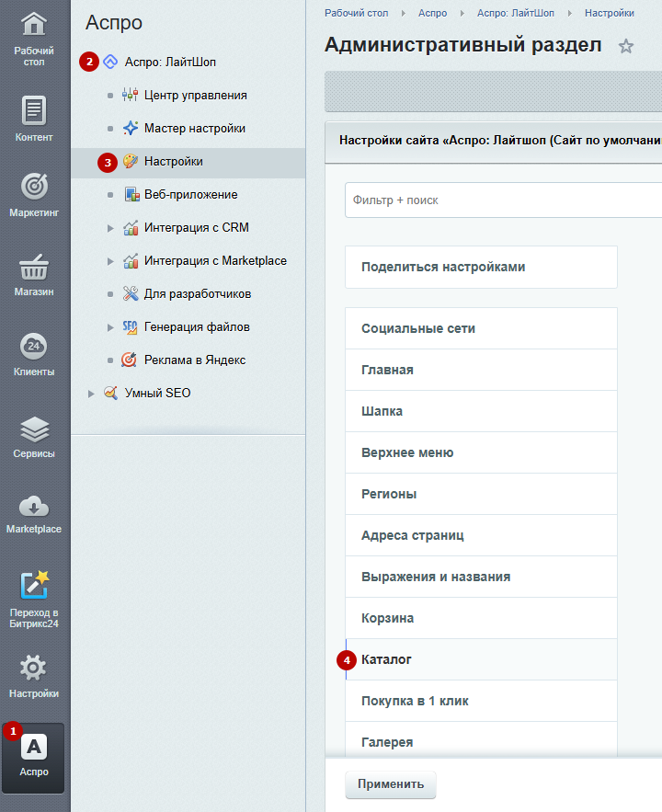Screen dimensions: 662x812
Task: Select Центр управления tree label
Action: (x=196, y=96)
